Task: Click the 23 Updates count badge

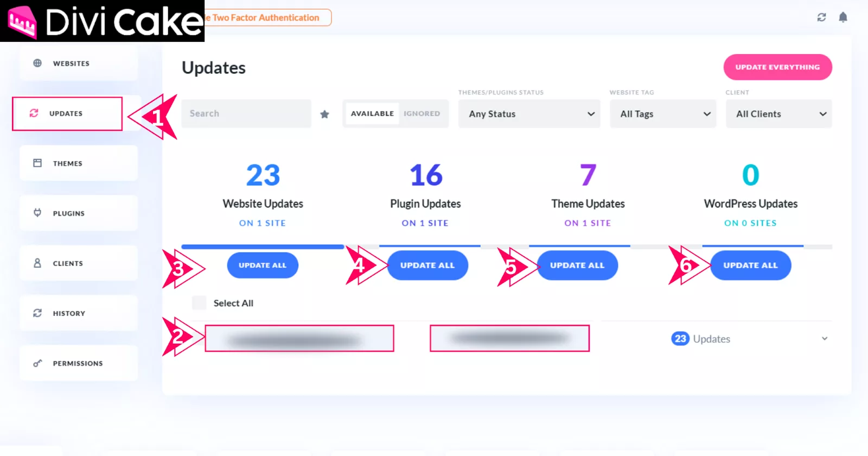Action: pyautogui.click(x=680, y=339)
